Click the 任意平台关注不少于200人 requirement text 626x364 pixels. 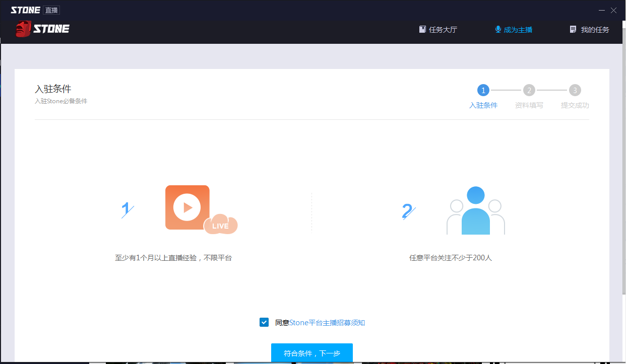coord(450,258)
